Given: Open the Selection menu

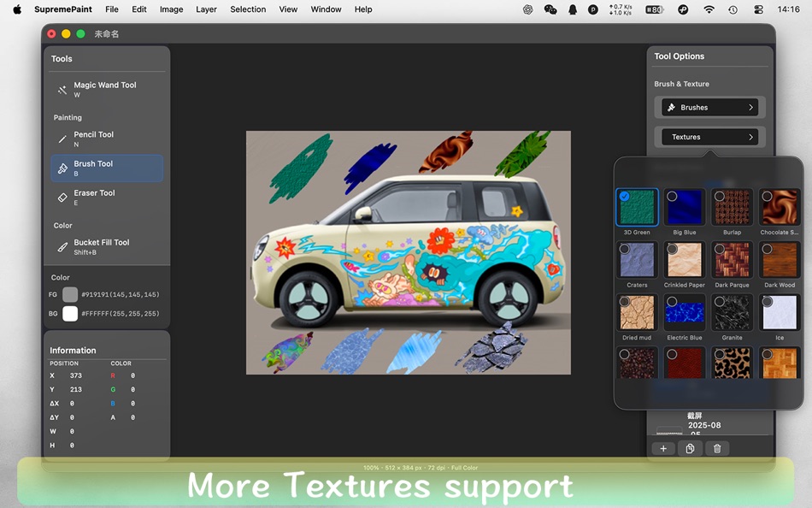Looking at the screenshot, I should tap(248, 9).
